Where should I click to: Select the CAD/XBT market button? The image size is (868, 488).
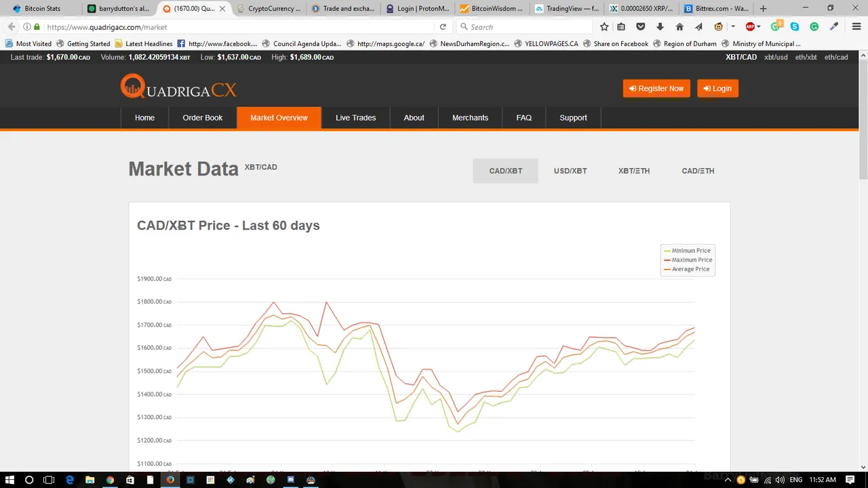click(x=506, y=171)
